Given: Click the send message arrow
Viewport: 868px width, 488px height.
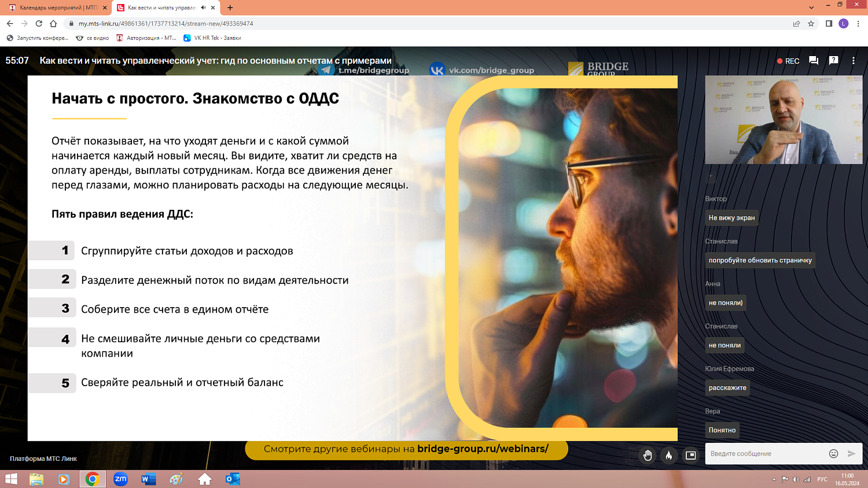Looking at the screenshot, I should (x=851, y=454).
